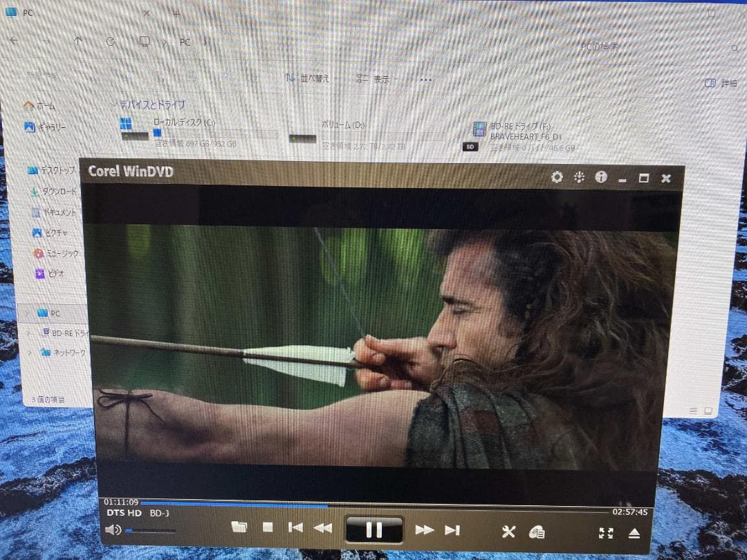Screen dimensions: 747x560
Task: Pause the movie playback
Action: (x=373, y=530)
